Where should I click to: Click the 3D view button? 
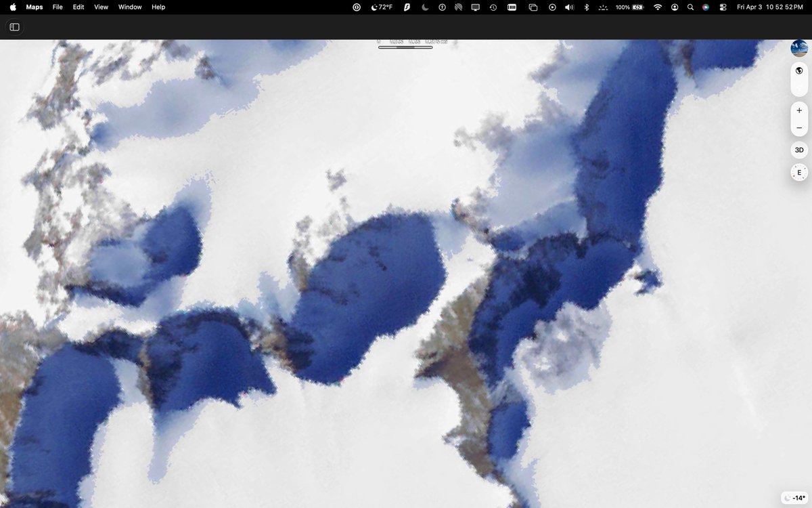pos(798,150)
